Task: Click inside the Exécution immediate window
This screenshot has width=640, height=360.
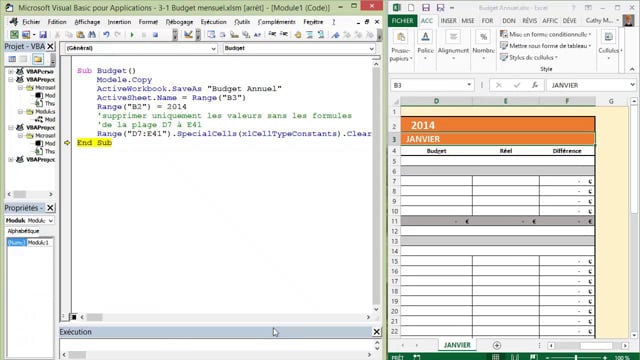Action: point(216,345)
